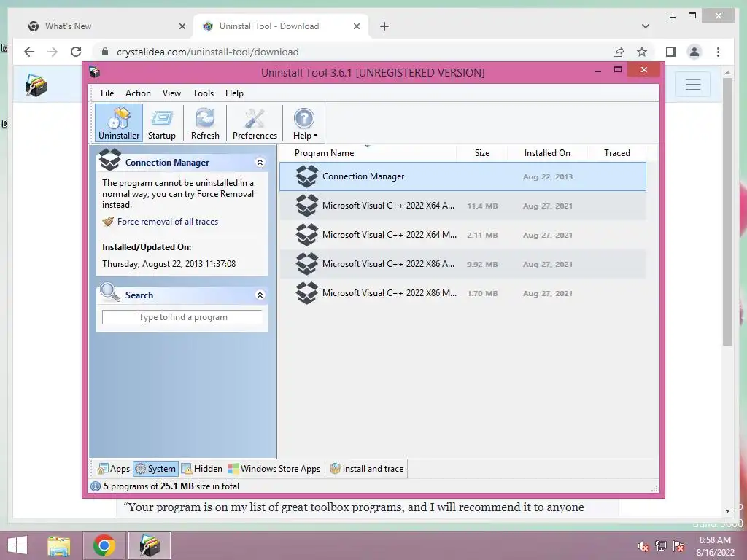The width and height of the screenshot is (747, 560).
Task: Share this page icon in Chrome
Action: pyautogui.click(x=619, y=52)
